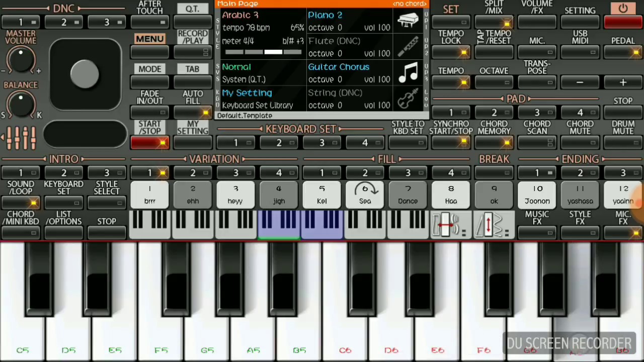
Task: Trigger sound pad 6 Sea
Action: (x=365, y=195)
